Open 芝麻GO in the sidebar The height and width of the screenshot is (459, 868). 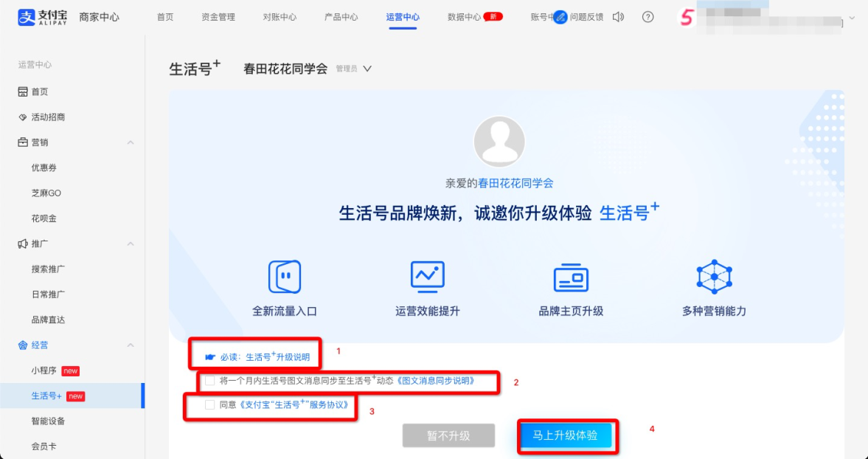click(x=46, y=194)
